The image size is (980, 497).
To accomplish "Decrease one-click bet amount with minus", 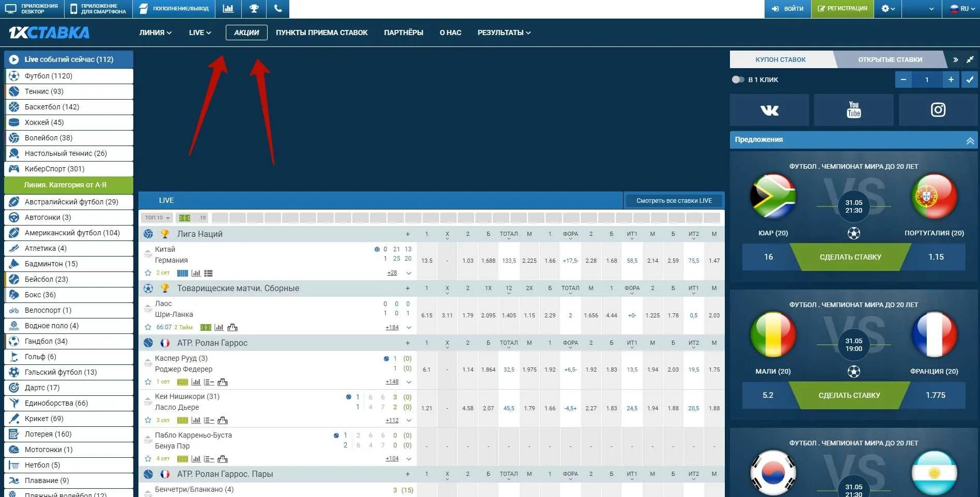I will click(903, 79).
